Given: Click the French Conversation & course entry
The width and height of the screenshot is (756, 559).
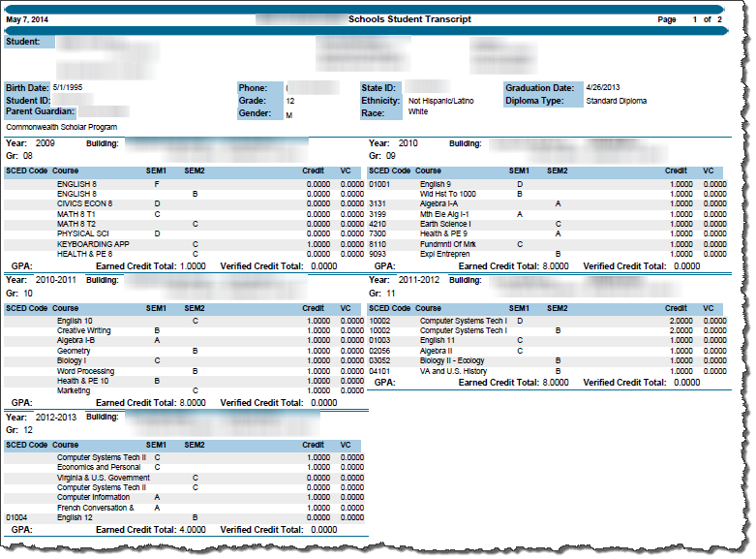Looking at the screenshot, I should click(95, 508).
